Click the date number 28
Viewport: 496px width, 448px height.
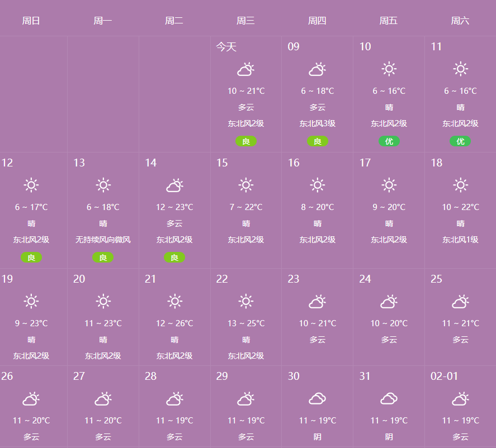150,376
